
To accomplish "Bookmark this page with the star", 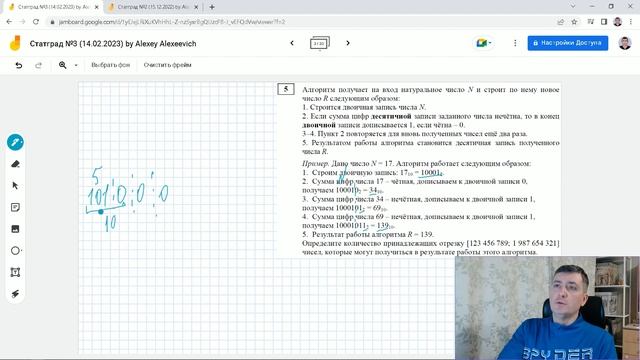I will tap(574, 22).
